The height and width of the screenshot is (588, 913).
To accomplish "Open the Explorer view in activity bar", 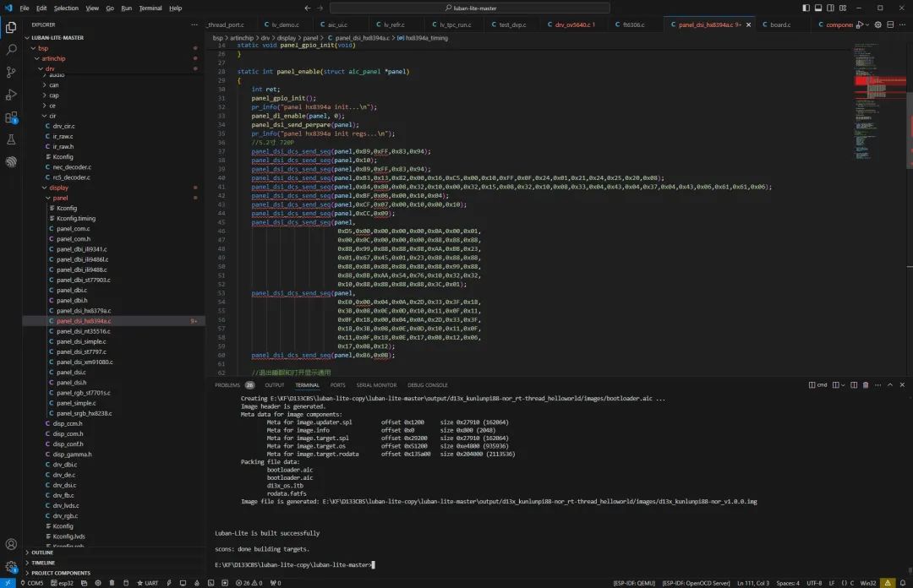I will 11,27.
